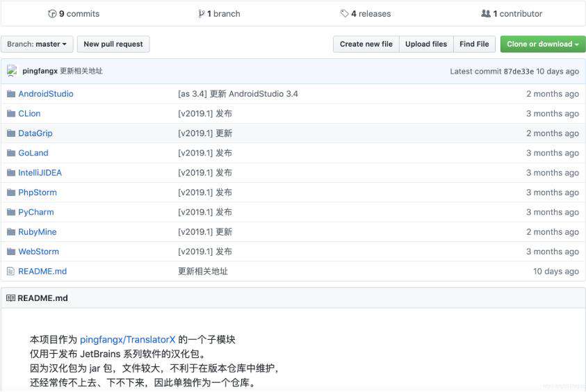Open the 9 commits history link
This screenshot has width=586, height=392.
tap(74, 14)
